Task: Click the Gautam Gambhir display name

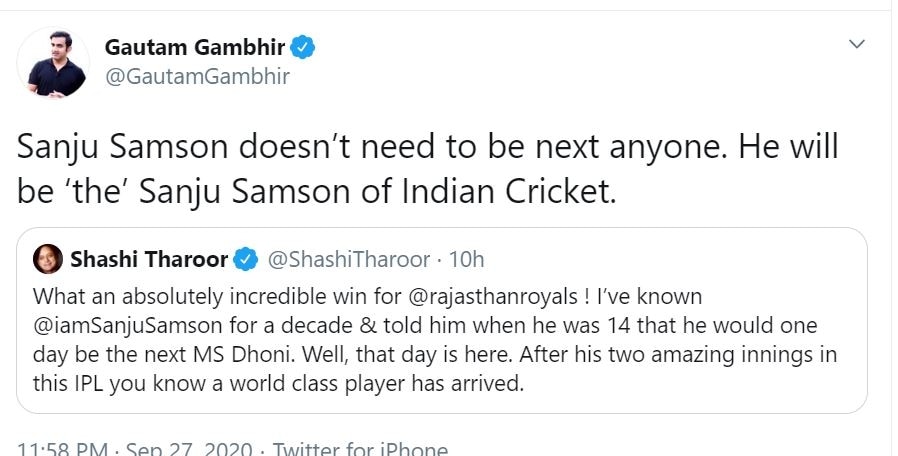Action: 196,47
